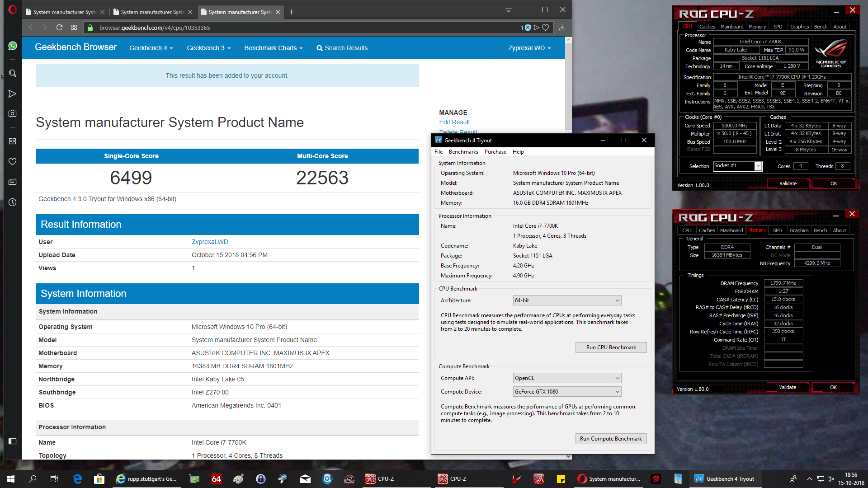Switch to Geekbench 4 Tryout taskbar button
The width and height of the screenshot is (868, 488).
click(x=724, y=479)
